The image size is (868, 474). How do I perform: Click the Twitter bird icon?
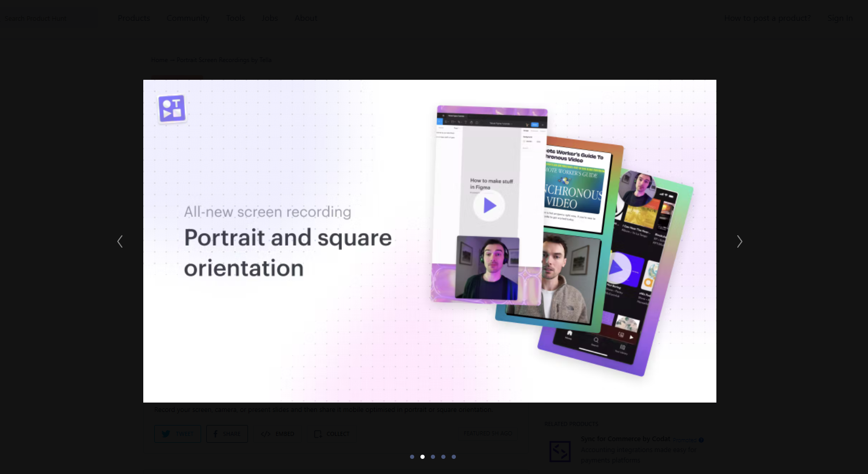166,434
